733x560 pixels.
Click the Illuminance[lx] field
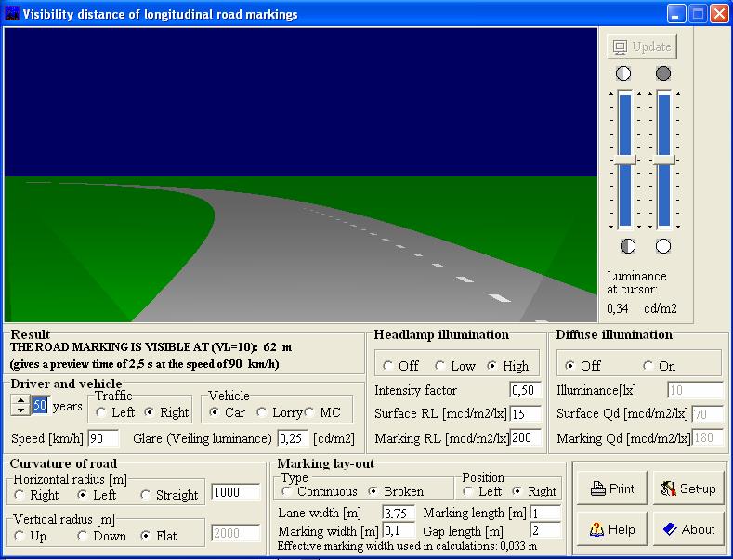695,390
